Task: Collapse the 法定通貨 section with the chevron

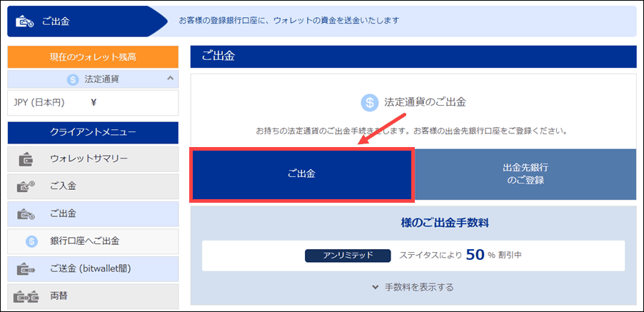Action: [170, 78]
